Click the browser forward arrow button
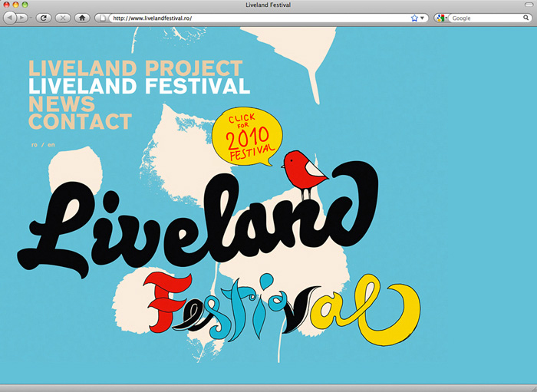 pos(21,17)
